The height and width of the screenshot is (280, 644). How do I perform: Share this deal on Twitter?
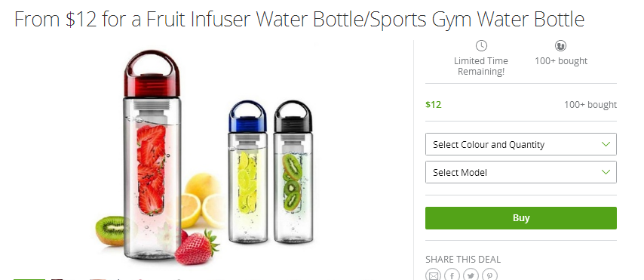click(x=471, y=275)
